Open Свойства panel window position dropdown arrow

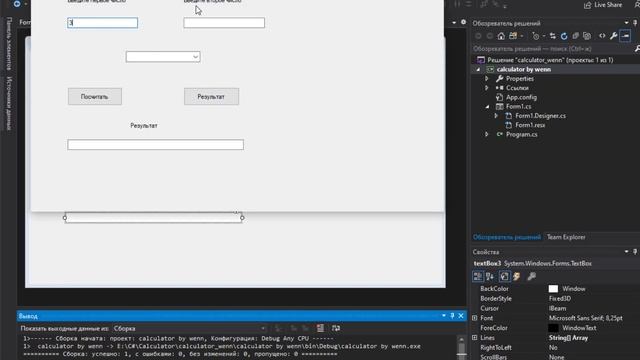[x=627, y=252]
